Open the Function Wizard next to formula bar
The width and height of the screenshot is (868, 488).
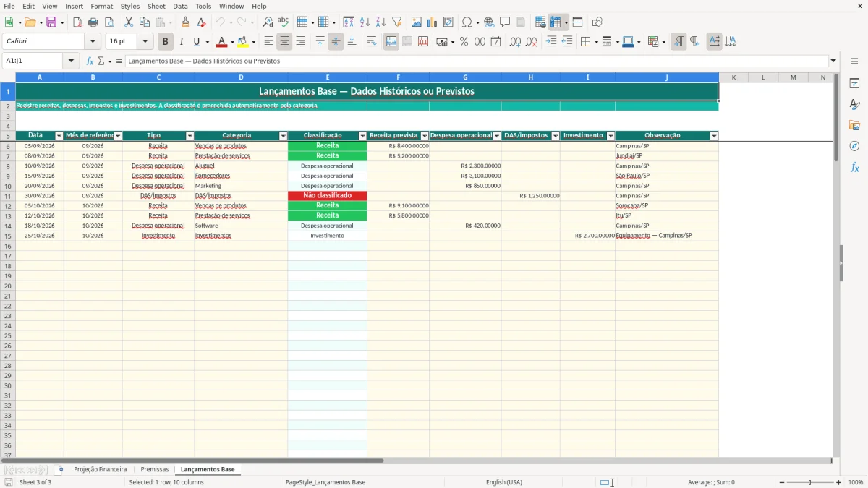tap(90, 61)
